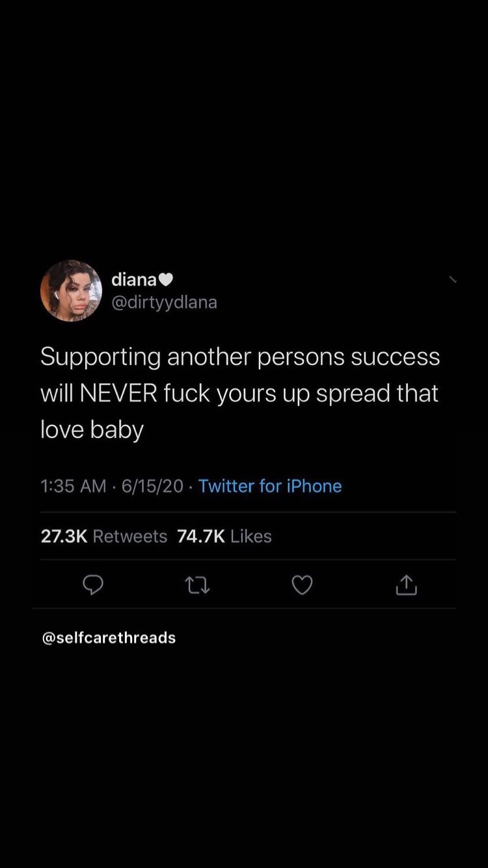Image resolution: width=488 pixels, height=868 pixels.
Task: Open the @dirtyydlana handle
Action: (164, 303)
